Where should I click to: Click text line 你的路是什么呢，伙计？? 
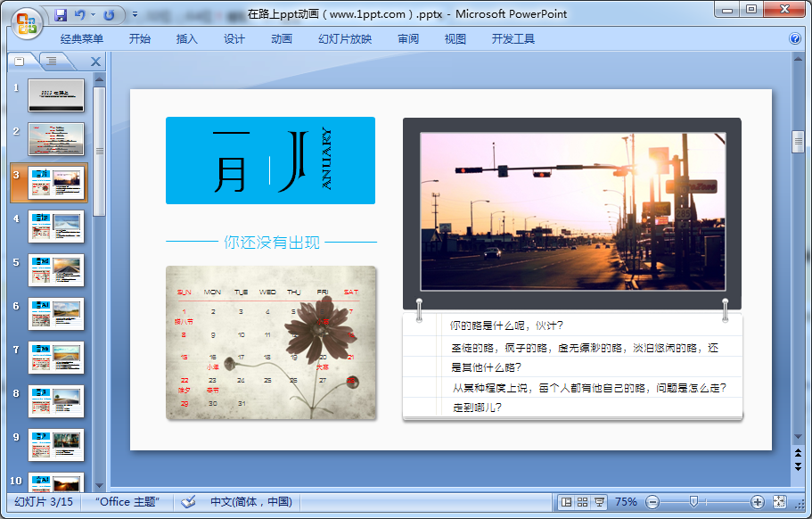[506, 325]
